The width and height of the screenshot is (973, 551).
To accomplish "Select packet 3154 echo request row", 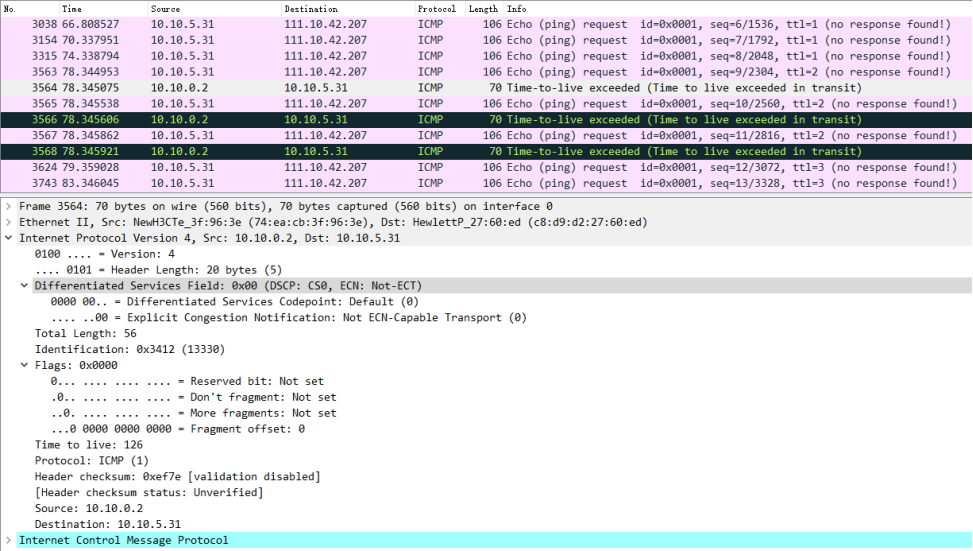I will [486, 40].
